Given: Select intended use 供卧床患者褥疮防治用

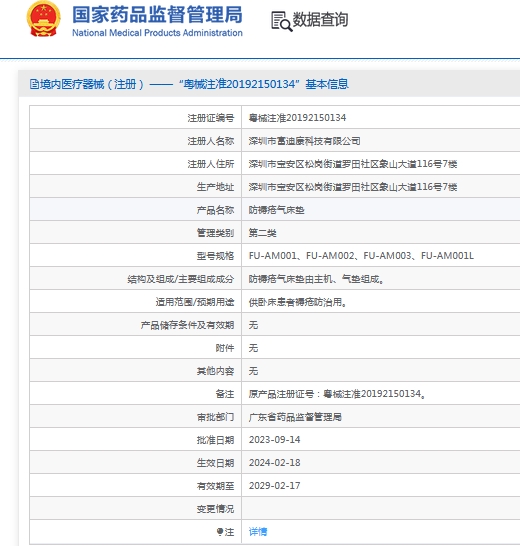Looking at the screenshot, I should coord(297,302).
